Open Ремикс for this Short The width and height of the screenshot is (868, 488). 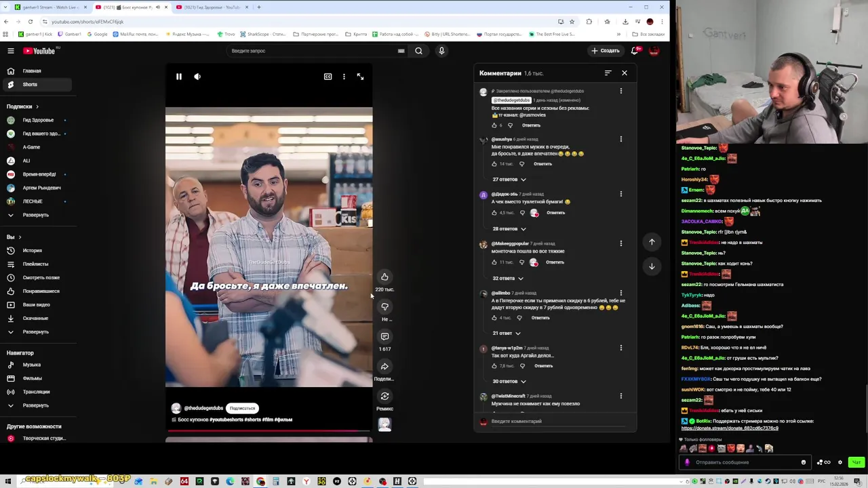tap(384, 396)
